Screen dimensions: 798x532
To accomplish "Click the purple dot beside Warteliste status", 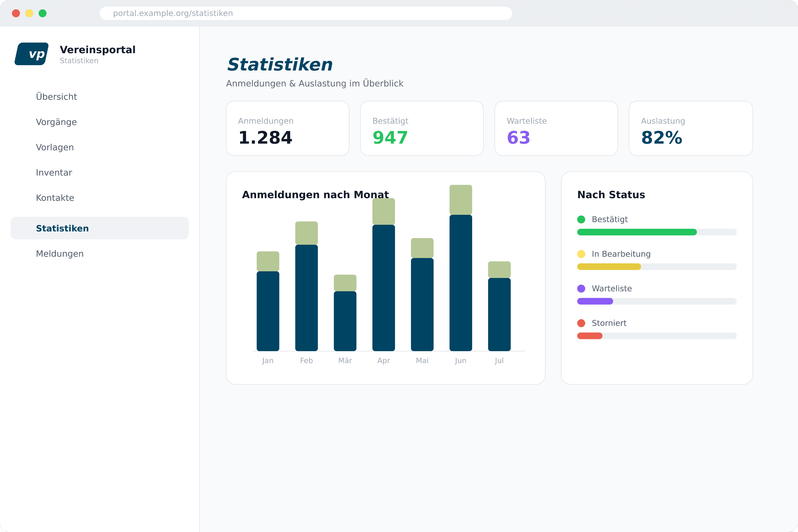I will click(581, 289).
